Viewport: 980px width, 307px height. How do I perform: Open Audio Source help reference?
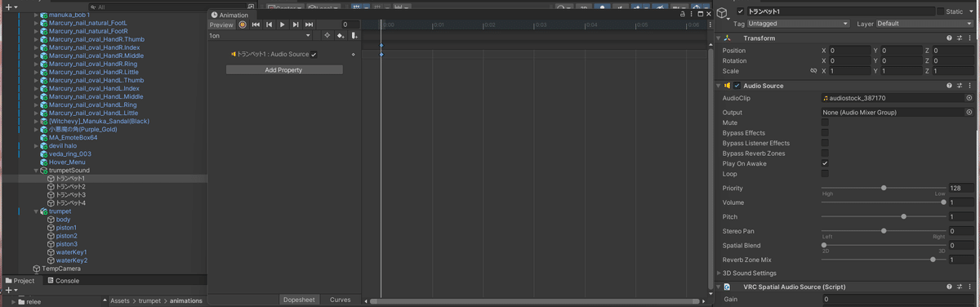point(949,86)
